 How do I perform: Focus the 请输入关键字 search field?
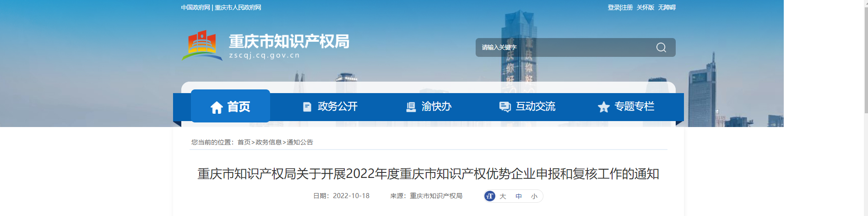(x=566, y=47)
